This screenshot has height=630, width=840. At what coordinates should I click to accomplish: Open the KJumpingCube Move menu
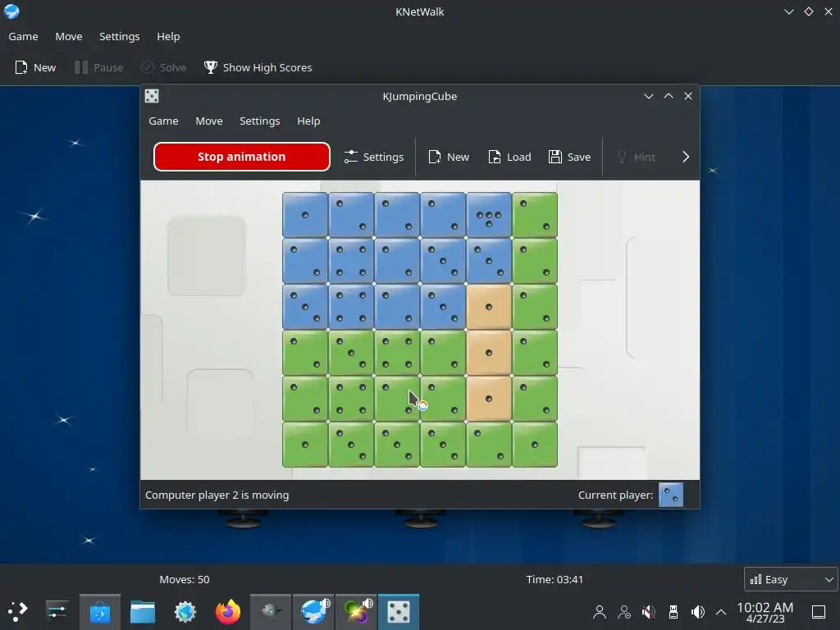[x=209, y=121]
